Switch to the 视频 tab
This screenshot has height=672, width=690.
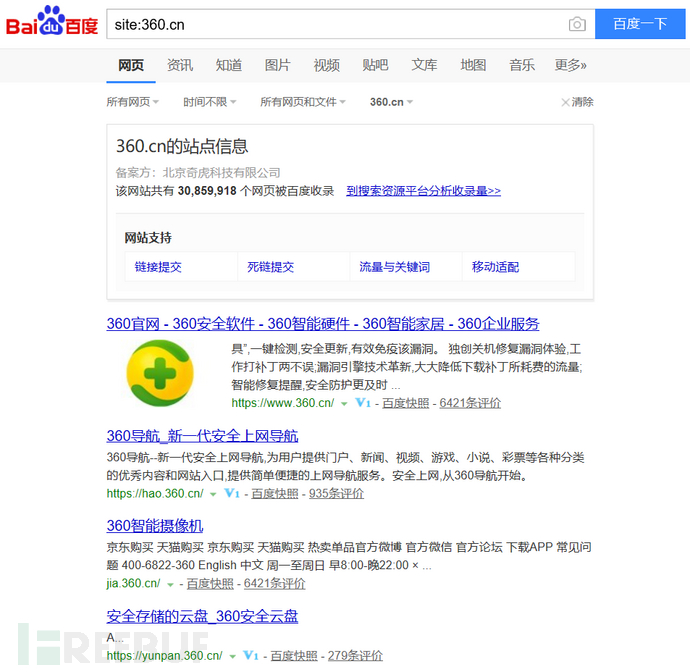[327, 65]
